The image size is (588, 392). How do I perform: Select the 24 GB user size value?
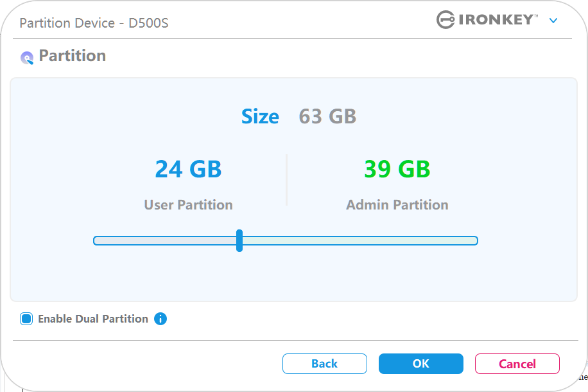coord(188,169)
